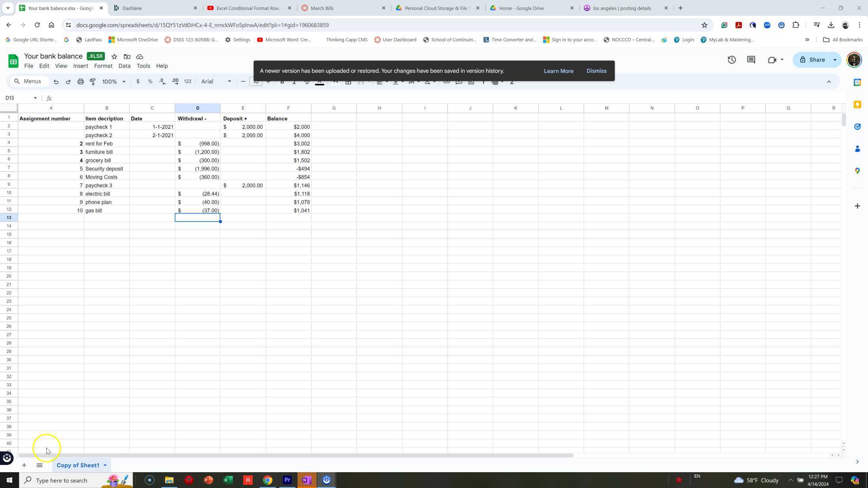Format selected cells as currency

pyautogui.click(x=138, y=81)
